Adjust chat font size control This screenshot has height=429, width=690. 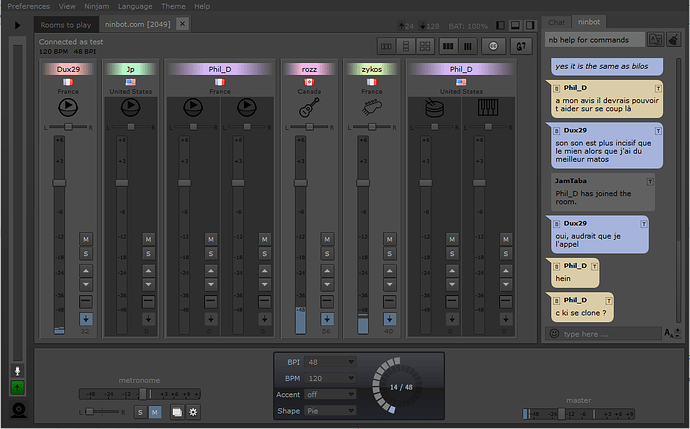[672, 334]
